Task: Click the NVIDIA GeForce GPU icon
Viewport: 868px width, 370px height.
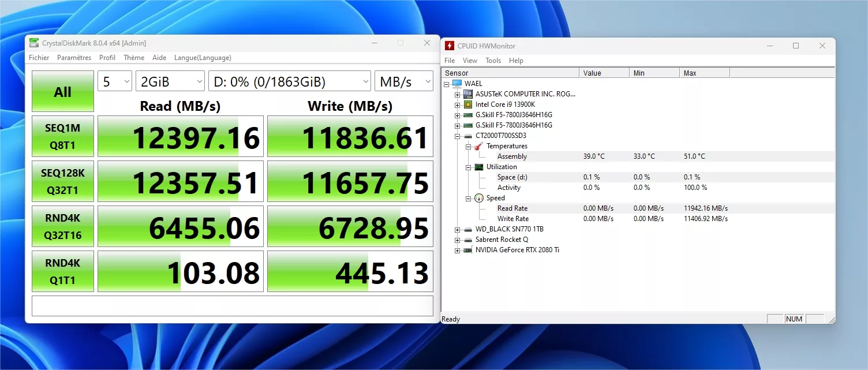Action: pyautogui.click(x=468, y=250)
